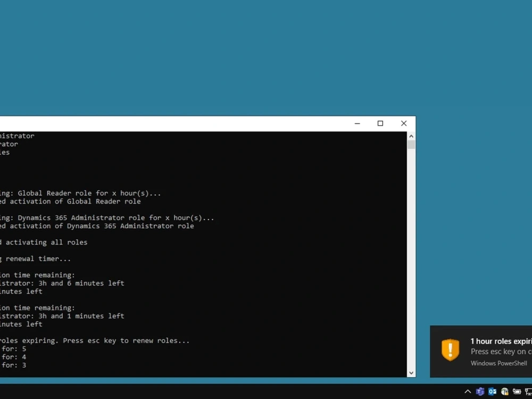Image resolution: width=532 pixels, height=399 pixels.
Task: Close the PowerShell window
Action: click(x=404, y=123)
